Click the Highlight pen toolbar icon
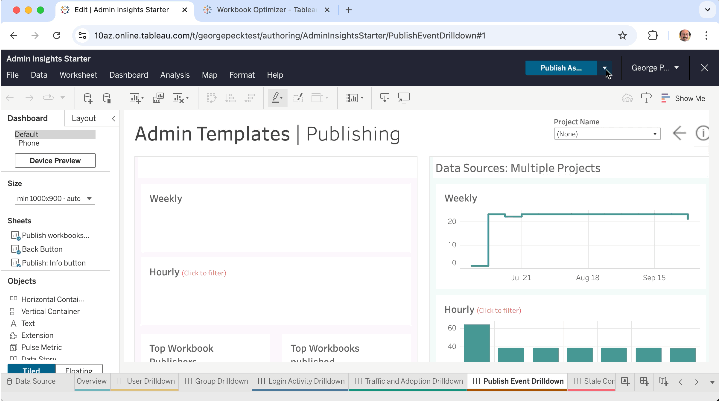The width and height of the screenshot is (720, 402). click(277, 98)
